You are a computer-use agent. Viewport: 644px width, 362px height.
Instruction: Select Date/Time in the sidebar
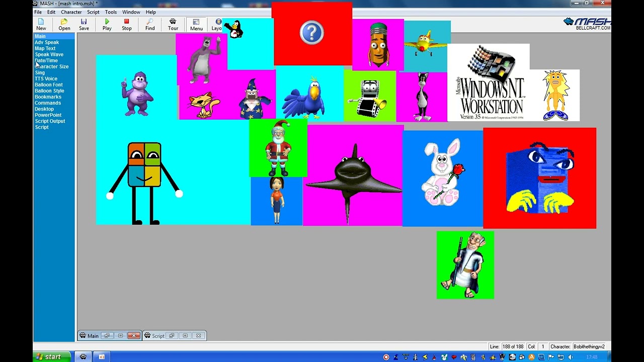(46, 60)
